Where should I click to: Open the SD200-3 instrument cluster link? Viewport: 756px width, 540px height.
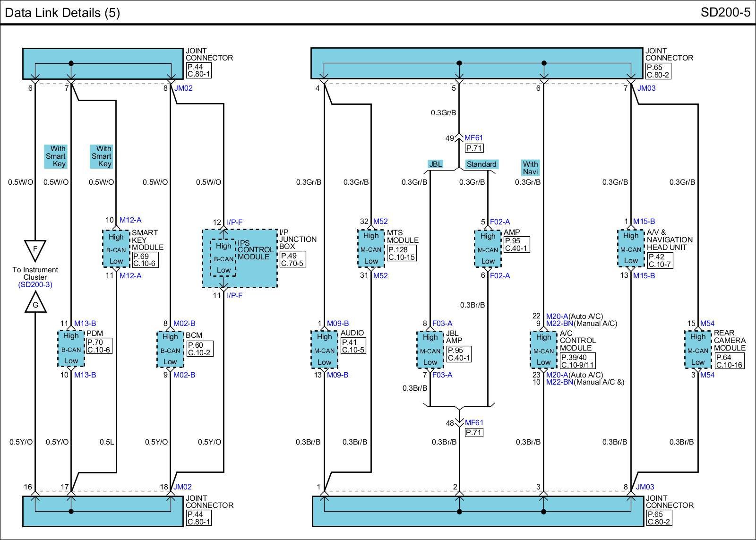[35, 285]
